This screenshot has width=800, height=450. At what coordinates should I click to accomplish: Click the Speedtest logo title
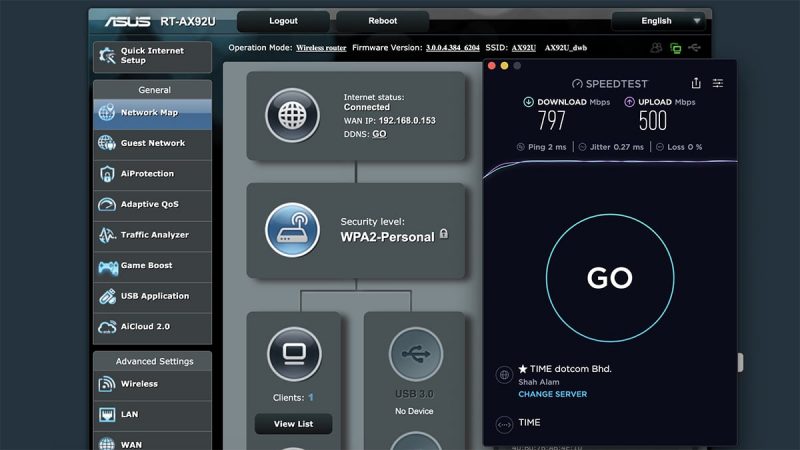pyautogui.click(x=610, y=84)
